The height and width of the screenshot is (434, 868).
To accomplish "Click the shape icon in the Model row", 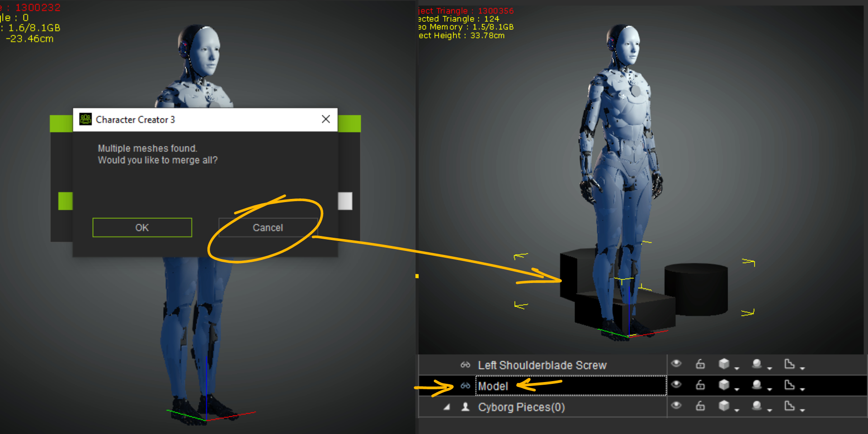I will pyautogui.click(x=789, y=384).
